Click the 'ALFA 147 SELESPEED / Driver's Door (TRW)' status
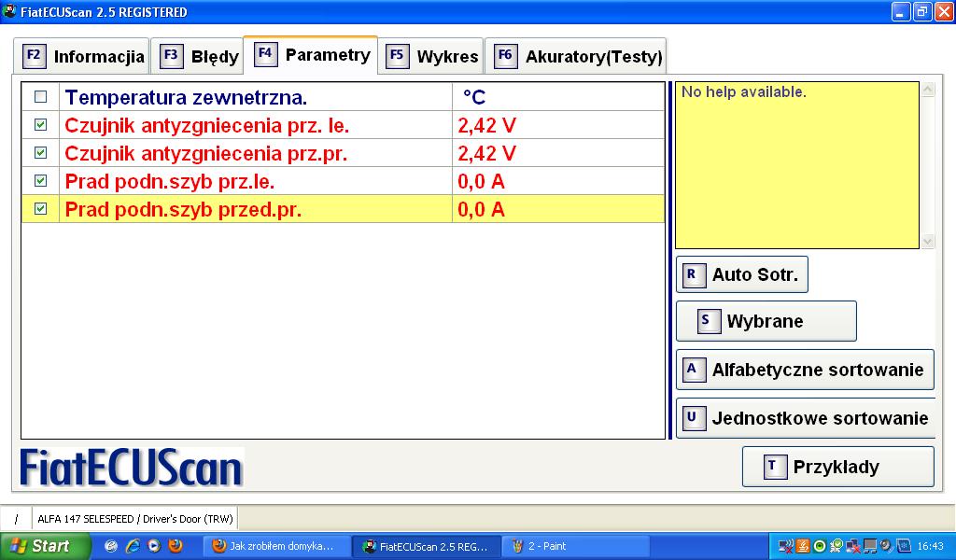This screenshot has width=956, height=560. tap(135, 519)
